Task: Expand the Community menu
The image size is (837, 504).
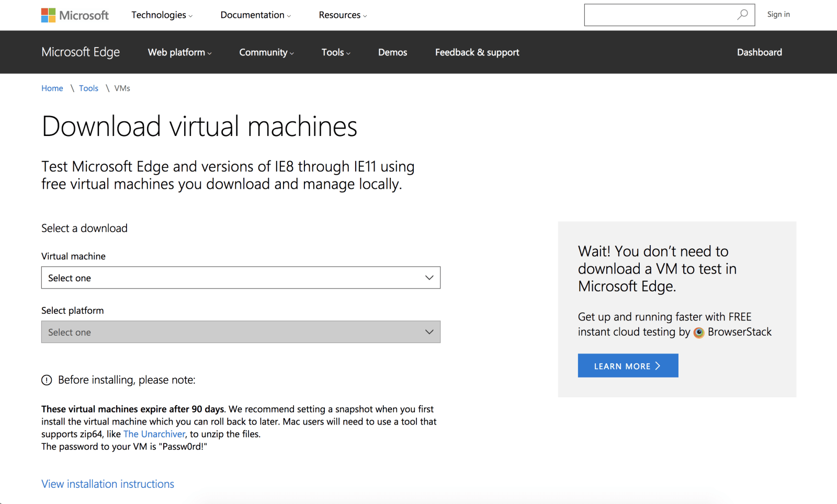Action: pyautogui.click(x=266, y=52)
